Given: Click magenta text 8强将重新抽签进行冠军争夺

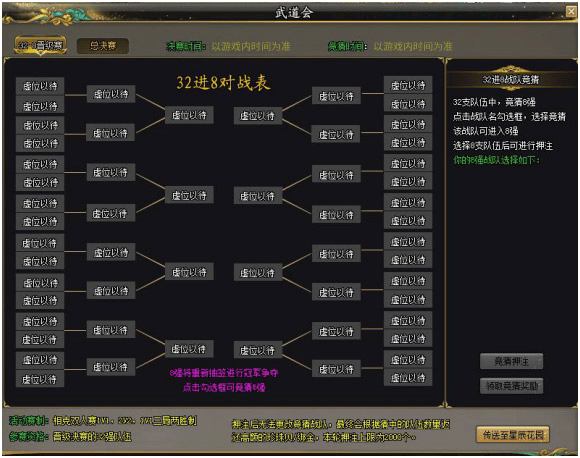Looking at the screenshot, I should click(x=224, y=373).
